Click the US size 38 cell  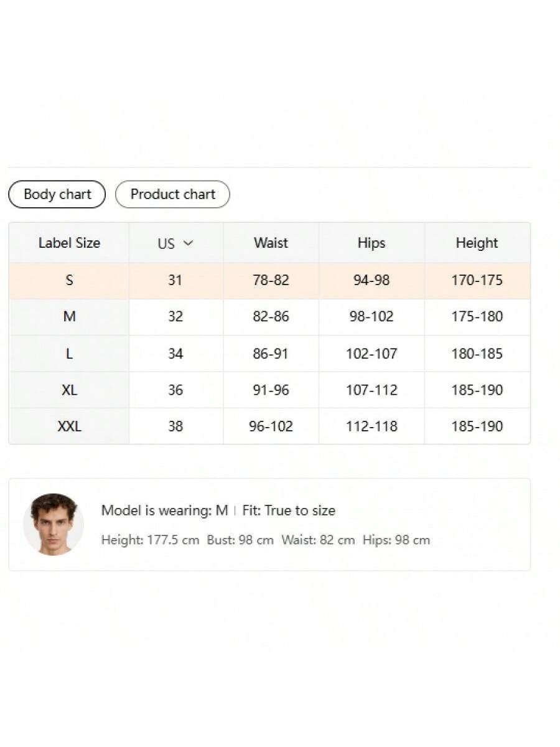click(x=175, y=426)
